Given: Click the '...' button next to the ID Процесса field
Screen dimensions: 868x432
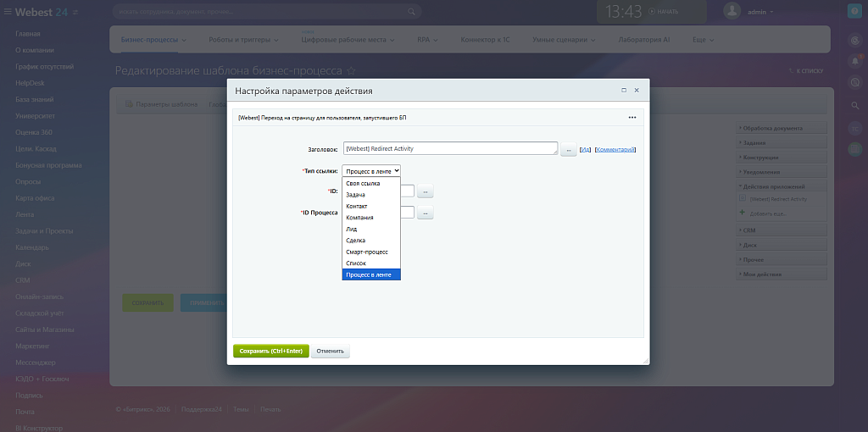Looking at the screenshot, I should pos(426,213).
